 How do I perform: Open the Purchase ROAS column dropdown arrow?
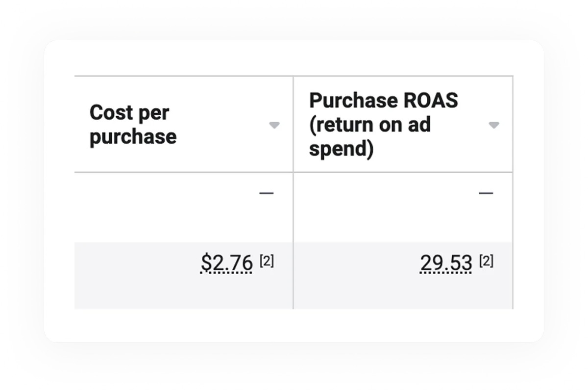click(x=494, y=125)
